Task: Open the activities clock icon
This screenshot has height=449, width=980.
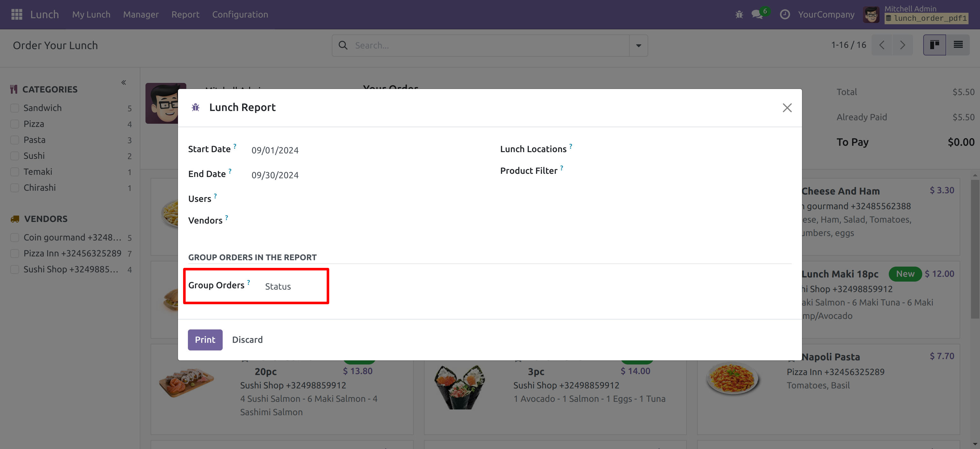Action: pyautogui.click(x=784, y=14)
